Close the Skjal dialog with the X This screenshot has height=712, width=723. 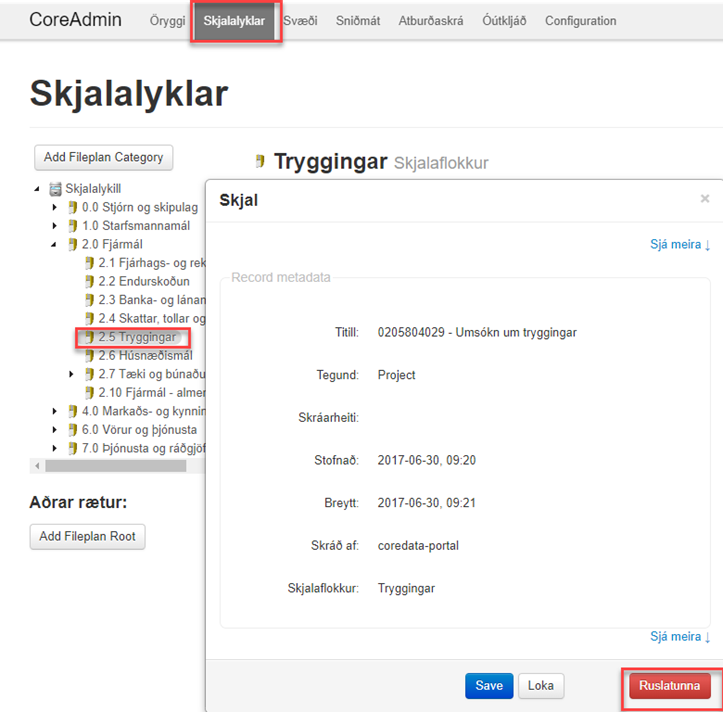coord(704,199)
